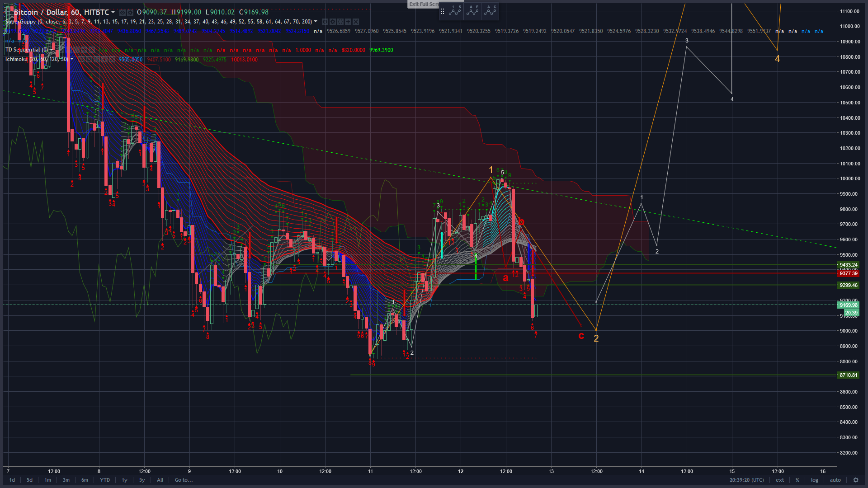
Task: Toggle auto scale for price axis
Action: [835, 480]
